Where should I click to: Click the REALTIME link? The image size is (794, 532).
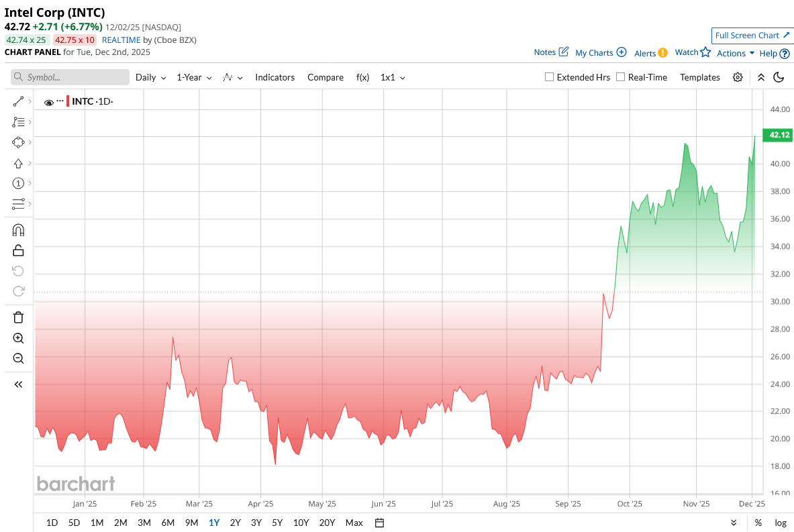(121, 40)
